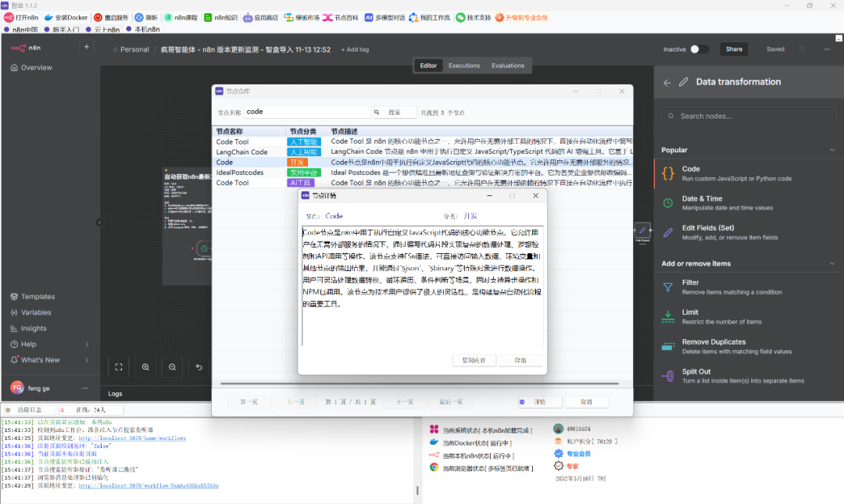844x504 pixels.
Task: Select the LangChain Code row
Action: point(423,152)
